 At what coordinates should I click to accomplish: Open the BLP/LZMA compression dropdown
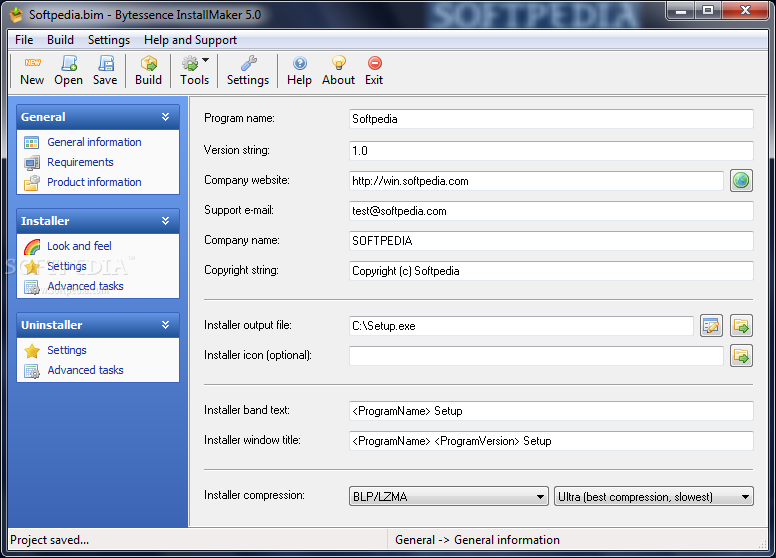coord(448,496)
